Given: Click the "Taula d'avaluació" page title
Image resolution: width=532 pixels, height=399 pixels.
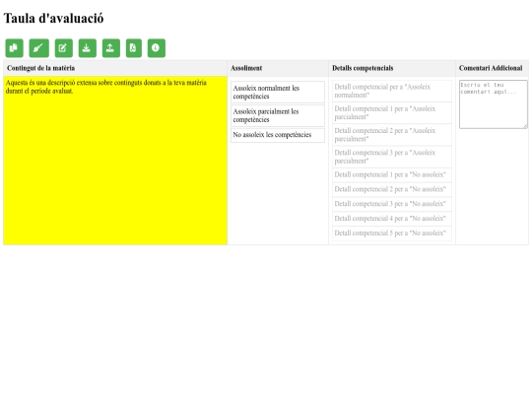Looking at the screenshot, I should coord(53,19).
